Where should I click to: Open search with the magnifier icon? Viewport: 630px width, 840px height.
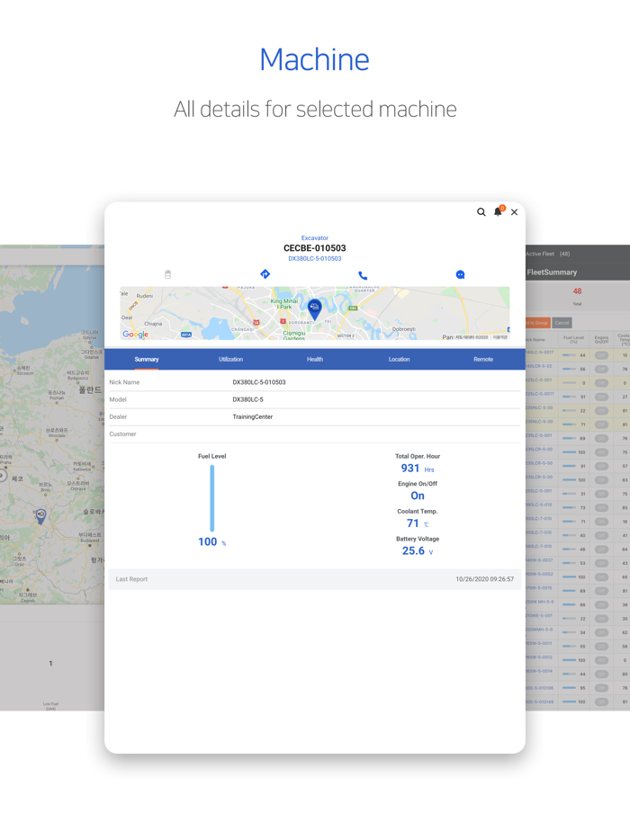481,212
